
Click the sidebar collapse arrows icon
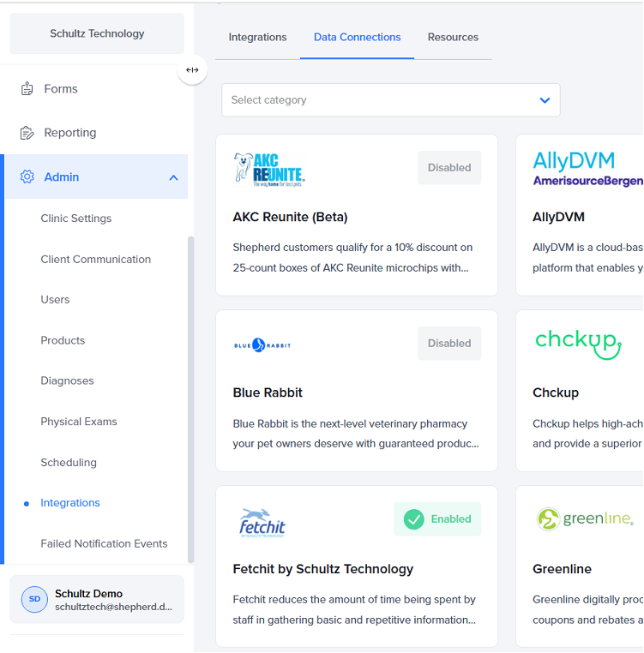tap(192, 69)
